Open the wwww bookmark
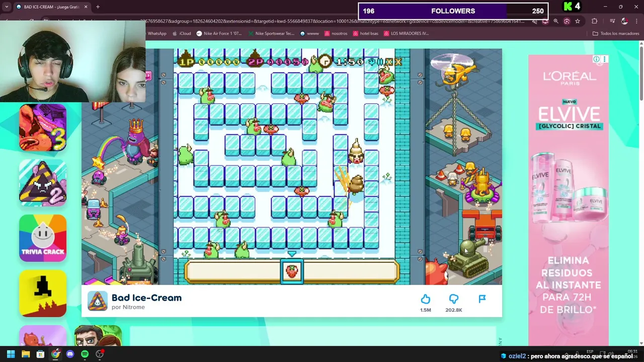This screenshot has width=644, height=362. pyautogui.click(x=309, y=34)
